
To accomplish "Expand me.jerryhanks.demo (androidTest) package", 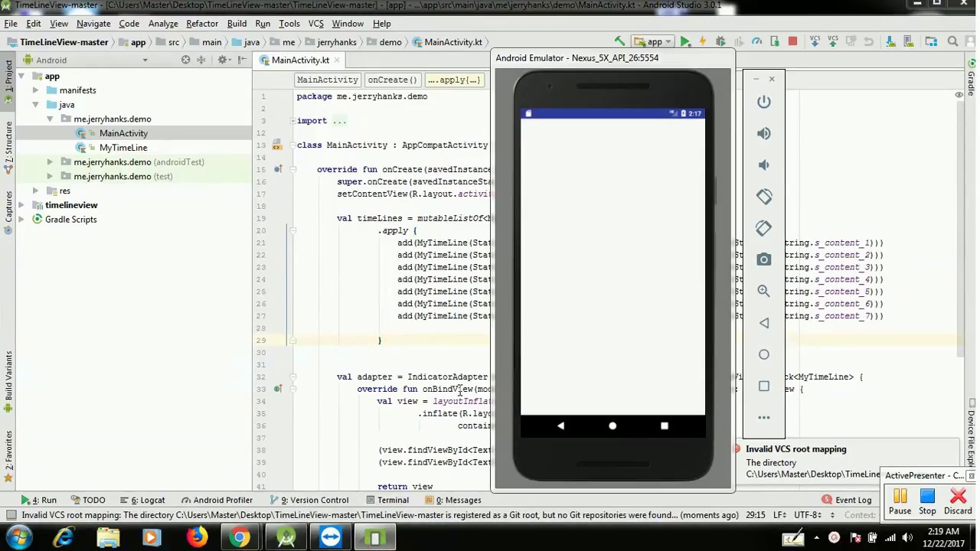I will tap(50, 162).
